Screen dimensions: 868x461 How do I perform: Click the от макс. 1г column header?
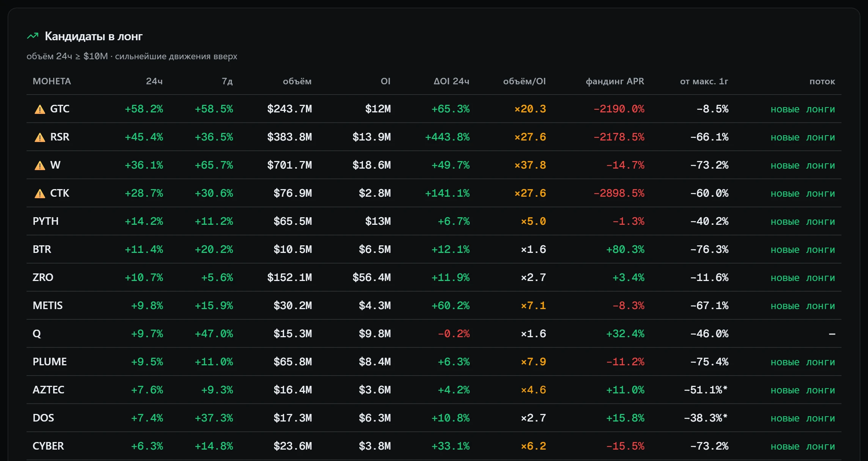[x=704, y=81]
